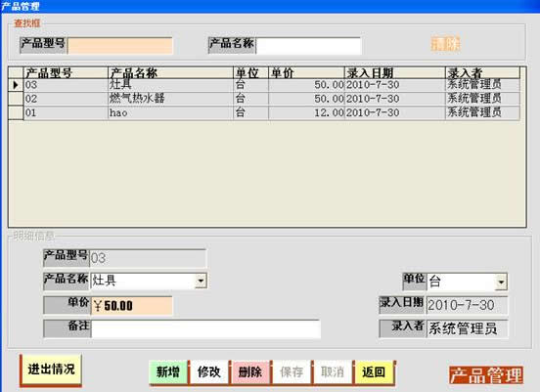Focus the 产品名称 search input field

coord(308,46)
